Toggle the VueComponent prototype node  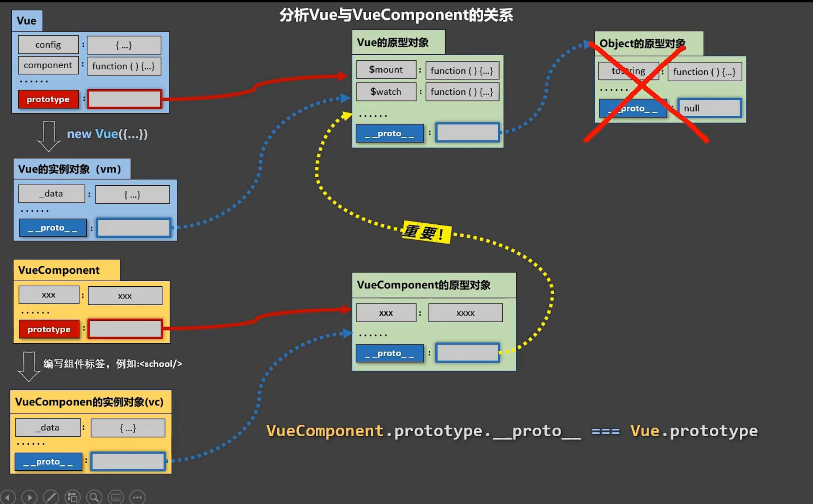click(48, 329)
